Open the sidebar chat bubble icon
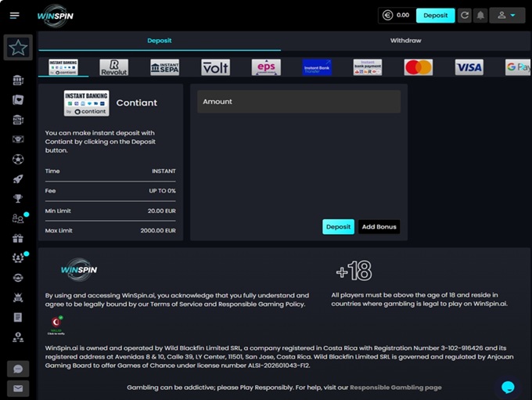Viewport: 532px width, 400px height. pyautogui.click(x=18, y=369)
